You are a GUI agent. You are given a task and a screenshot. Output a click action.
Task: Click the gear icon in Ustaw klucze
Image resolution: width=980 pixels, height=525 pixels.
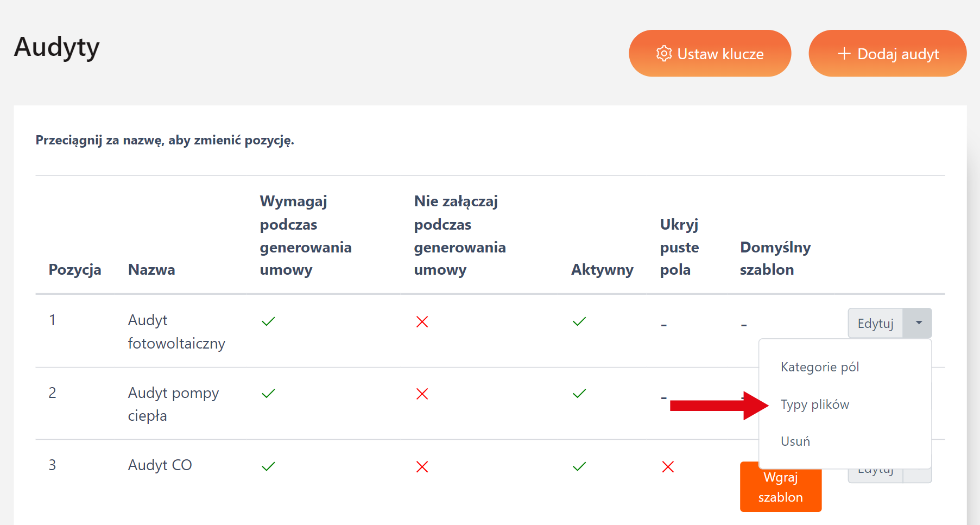[664, 54]
